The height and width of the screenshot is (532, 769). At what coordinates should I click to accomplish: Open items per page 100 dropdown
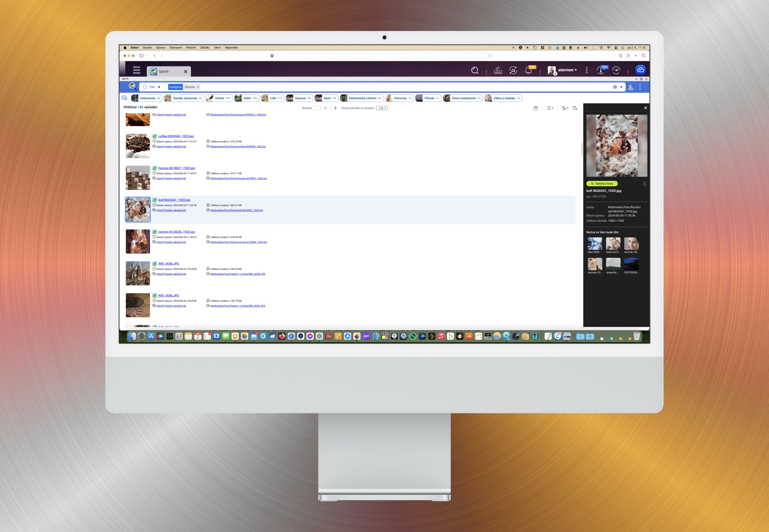tap(382, 108)
